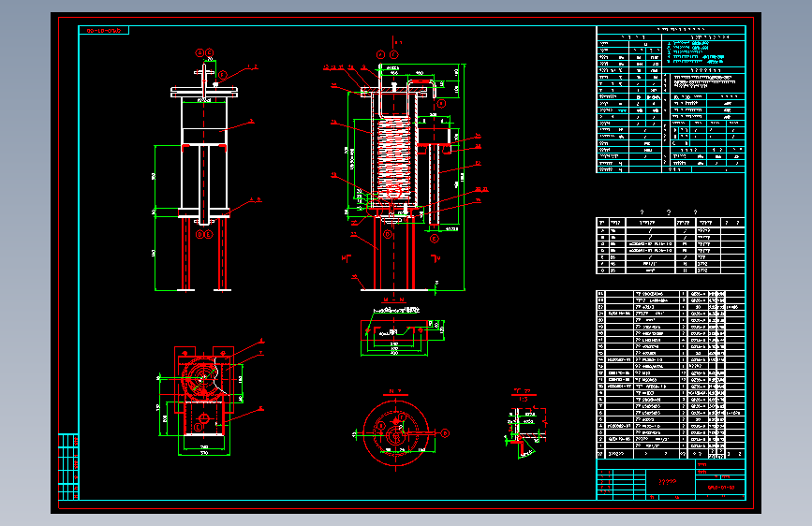
Task: Select the M-N bracket section detail
Action: tap(402, 329)
